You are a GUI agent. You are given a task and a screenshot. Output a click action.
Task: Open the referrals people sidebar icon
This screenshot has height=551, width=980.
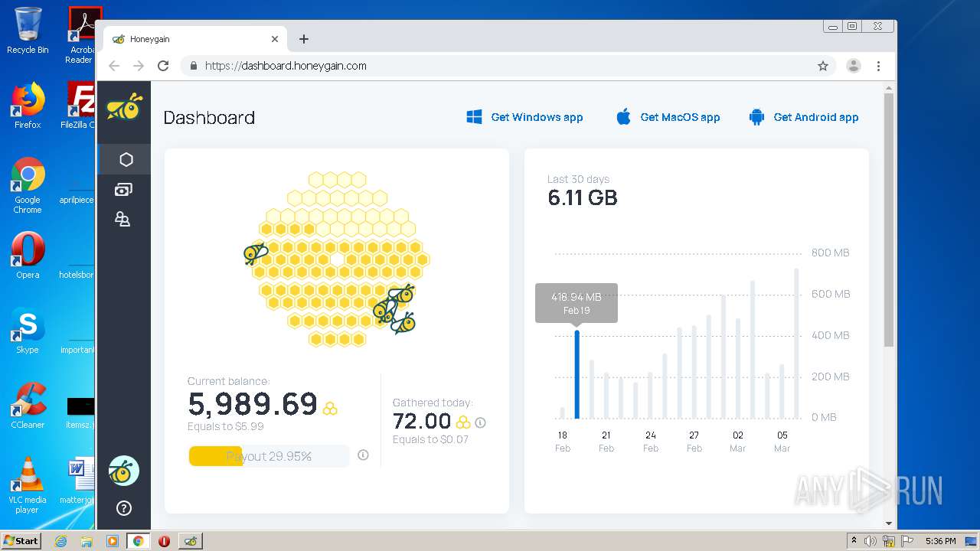coord(122,220)
